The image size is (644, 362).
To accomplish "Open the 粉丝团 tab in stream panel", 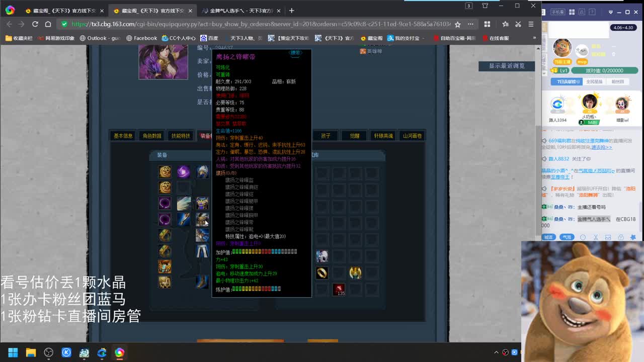I will (x=617, y=81).
